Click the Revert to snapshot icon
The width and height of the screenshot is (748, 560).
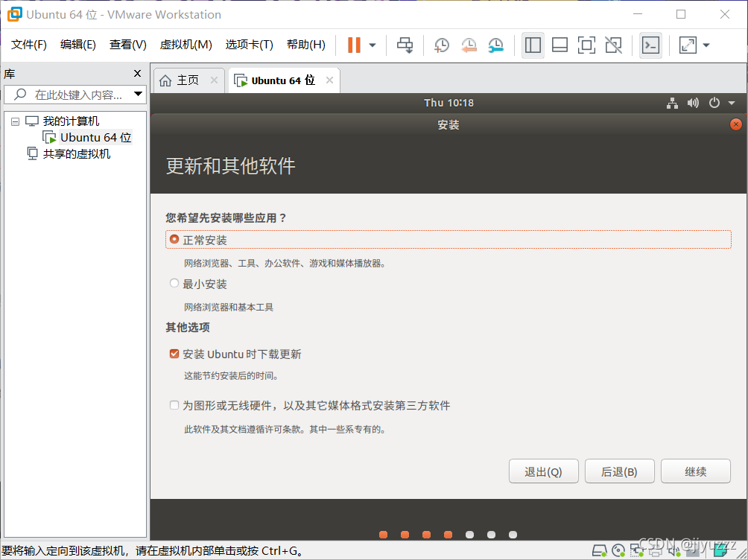coord(469,45)
